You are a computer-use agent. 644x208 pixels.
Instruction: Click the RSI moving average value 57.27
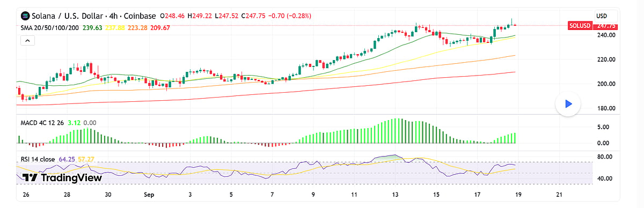[x=87, y=159]
